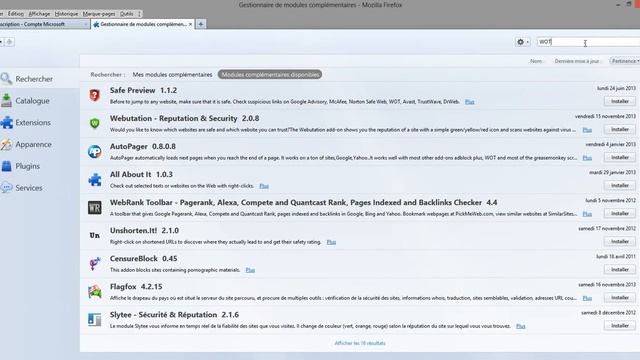
Task: Select Mes modules complémentaires filter
Action: click(172, 75)
